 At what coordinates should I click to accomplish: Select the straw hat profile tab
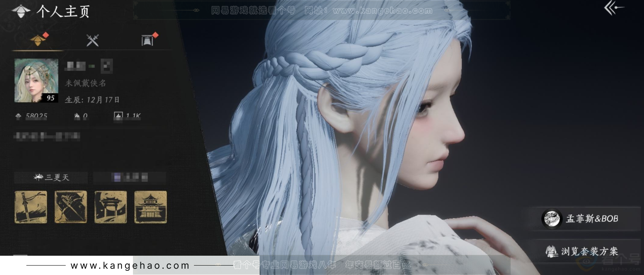click(38, 40)
